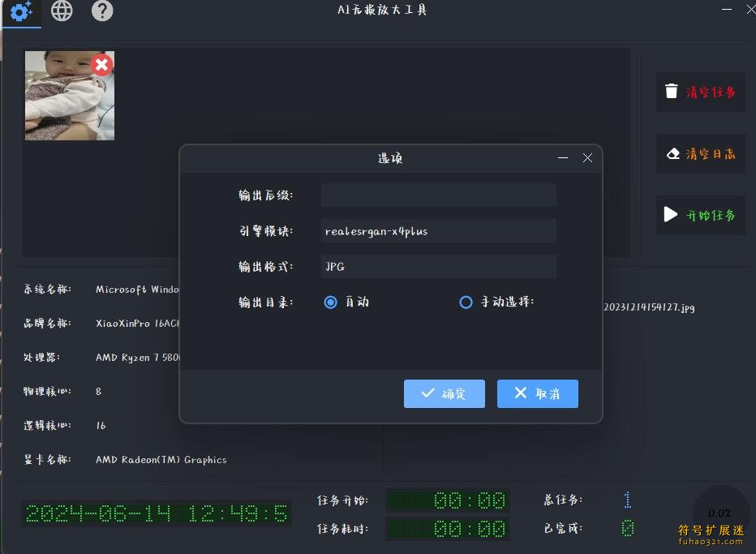Screen dimensions: 756x554
Task: Open the gear settings tab icon
Action: click(x=22, y=11)
